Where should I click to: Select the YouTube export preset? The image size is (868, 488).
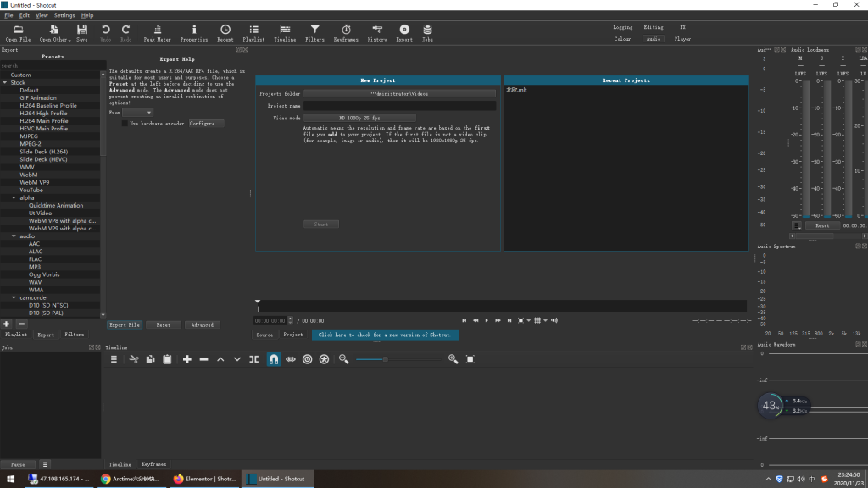[31, 190]
